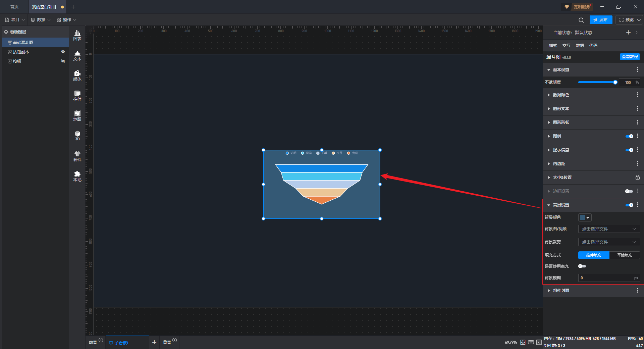
Task: Open the 背景图/视频 file dropdown
Action: (609, 229)
